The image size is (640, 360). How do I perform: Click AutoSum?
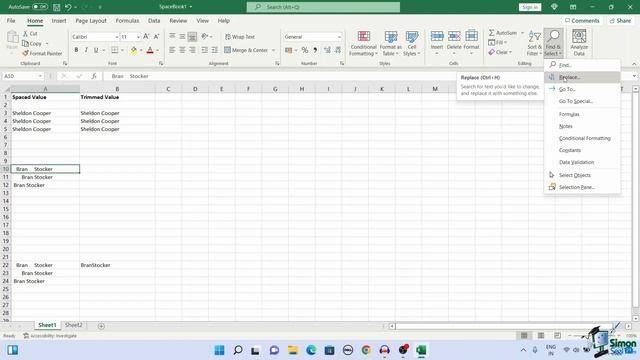502,33
